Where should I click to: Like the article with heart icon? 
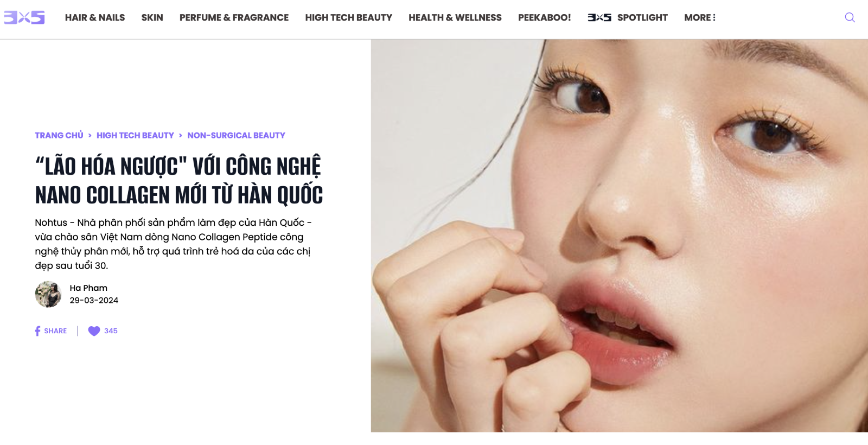coord(94,331)
